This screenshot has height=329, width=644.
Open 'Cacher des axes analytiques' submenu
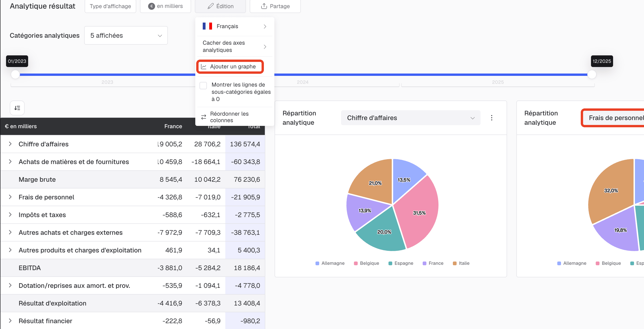235,47
